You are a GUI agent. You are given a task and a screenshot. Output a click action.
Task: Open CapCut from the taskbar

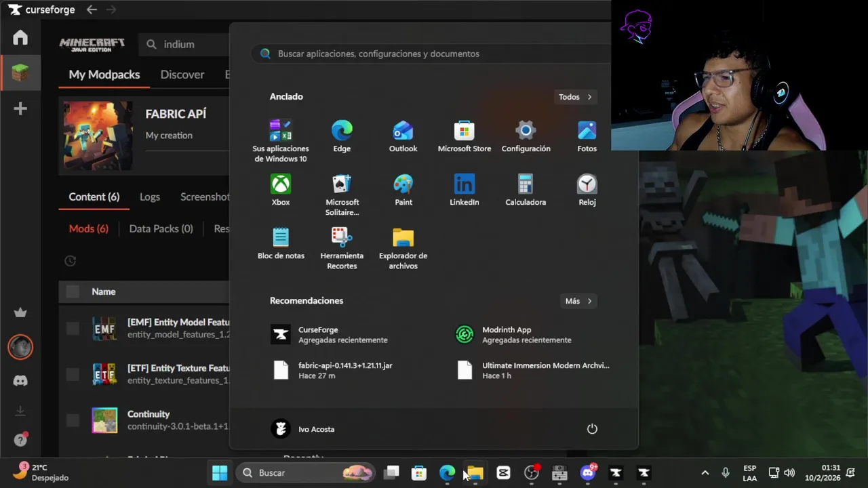[503, 472]
